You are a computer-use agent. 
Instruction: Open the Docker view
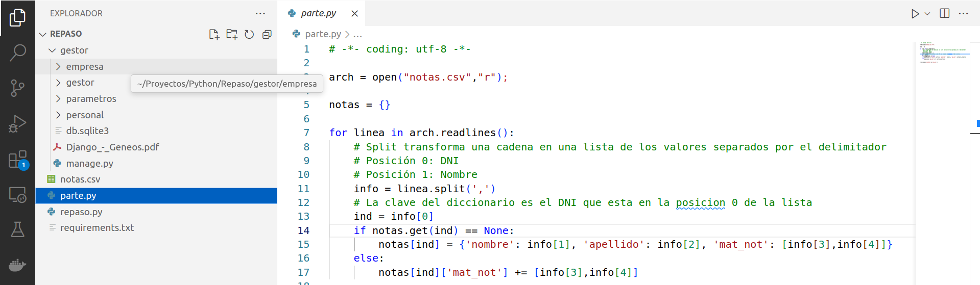point(17,265)
